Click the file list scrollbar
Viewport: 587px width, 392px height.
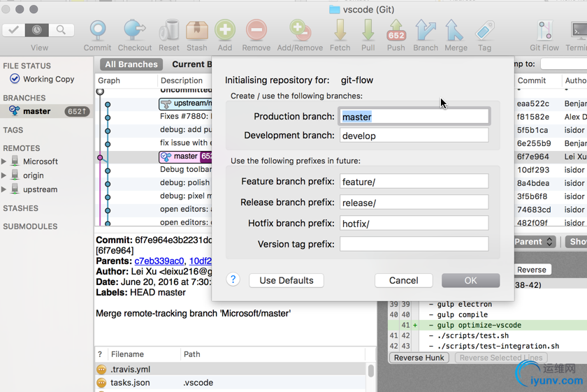point(370,370)
